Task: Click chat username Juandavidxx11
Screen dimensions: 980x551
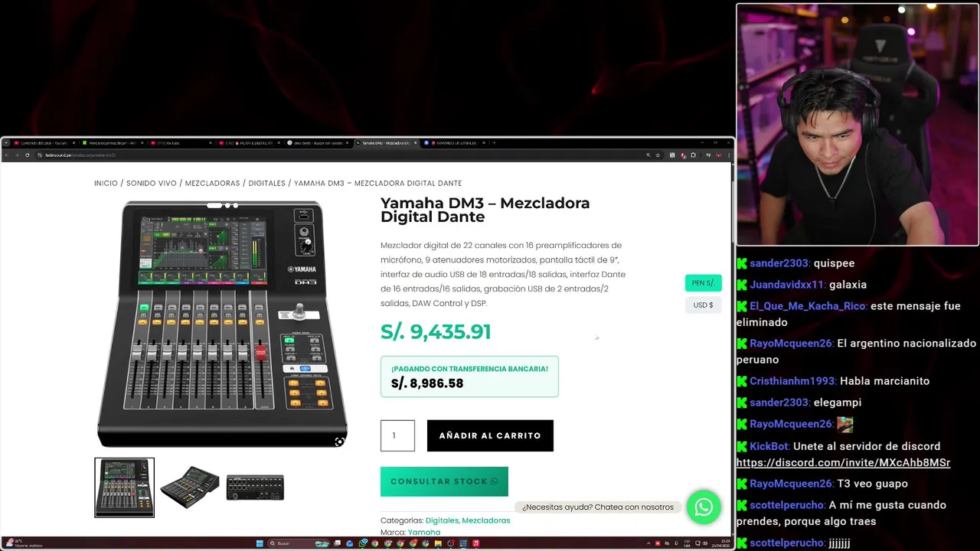Action: coord(787,284)
